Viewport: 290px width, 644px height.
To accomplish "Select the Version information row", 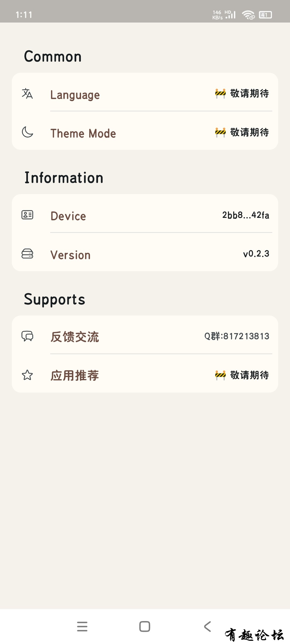I will click(x=145, y=252).
